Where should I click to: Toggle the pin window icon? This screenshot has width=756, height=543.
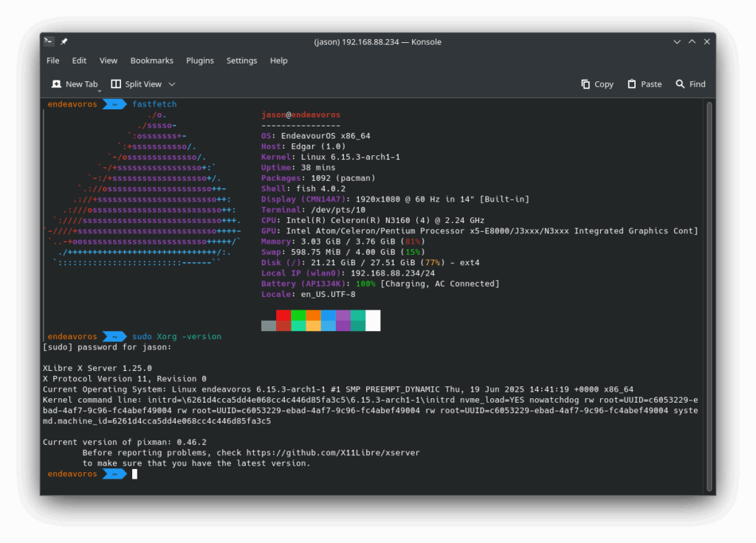(x=64, y=41)
